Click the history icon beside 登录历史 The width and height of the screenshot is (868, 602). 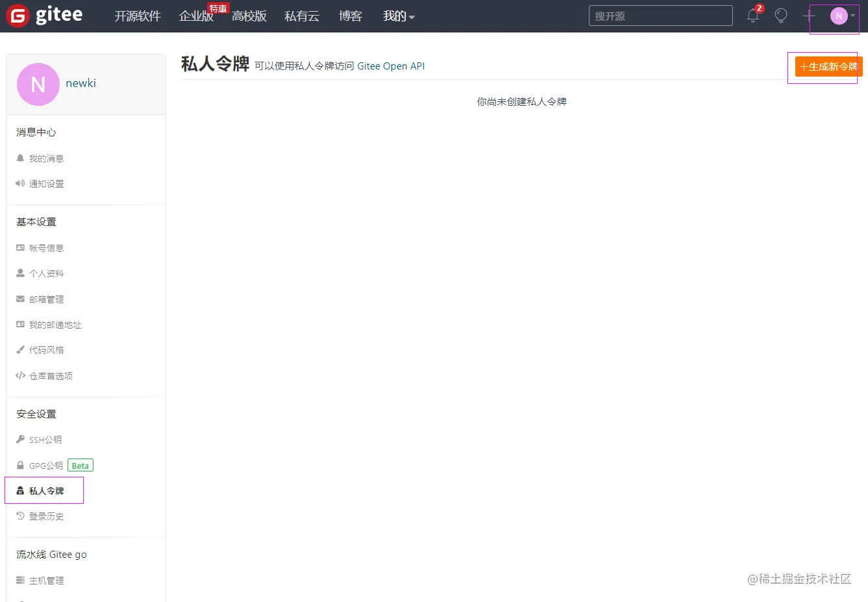click(x=20, y=516)
